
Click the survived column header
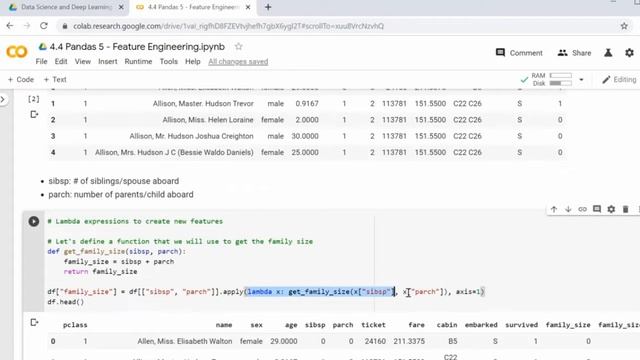[x=521, y=325]
